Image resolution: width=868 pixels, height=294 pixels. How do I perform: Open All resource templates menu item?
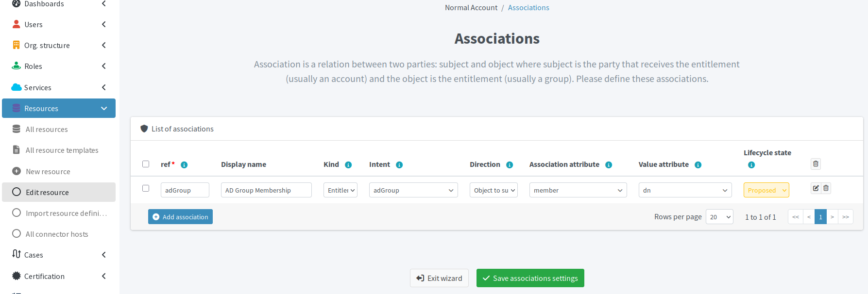(x=59, y=150)
